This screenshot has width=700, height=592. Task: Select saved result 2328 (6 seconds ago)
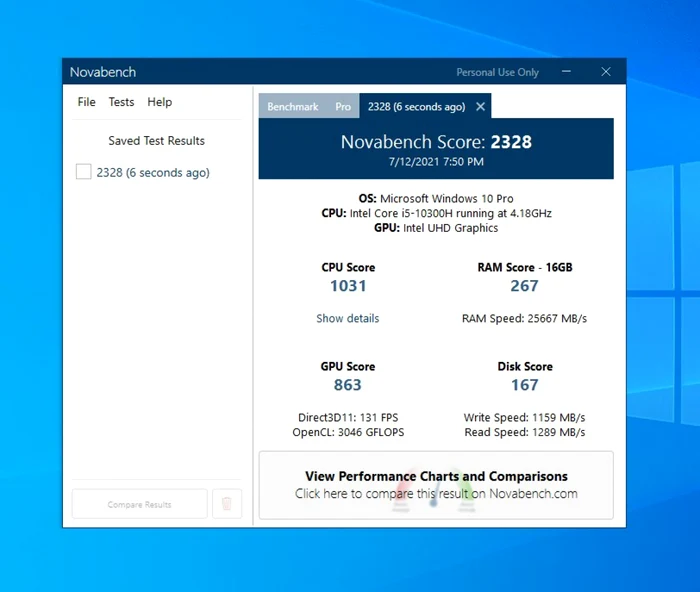coord(153,173)
